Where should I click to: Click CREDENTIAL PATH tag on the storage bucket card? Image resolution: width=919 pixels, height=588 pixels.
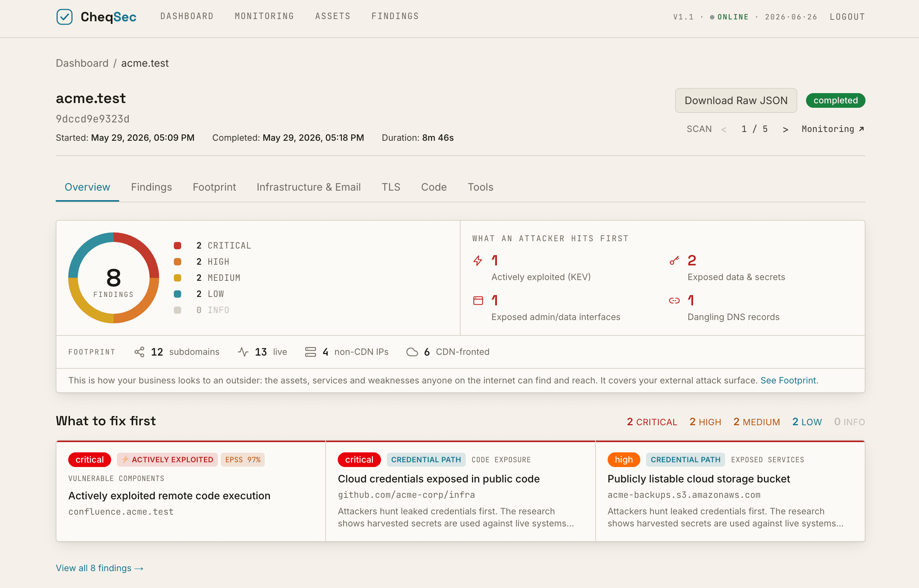(685, 460)
